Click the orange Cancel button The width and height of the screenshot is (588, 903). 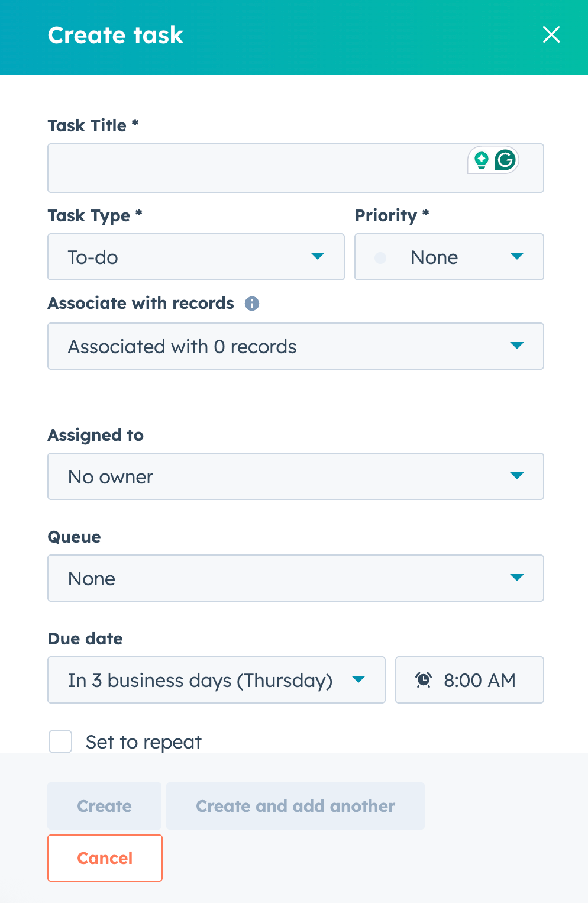[x=105, y=858]
